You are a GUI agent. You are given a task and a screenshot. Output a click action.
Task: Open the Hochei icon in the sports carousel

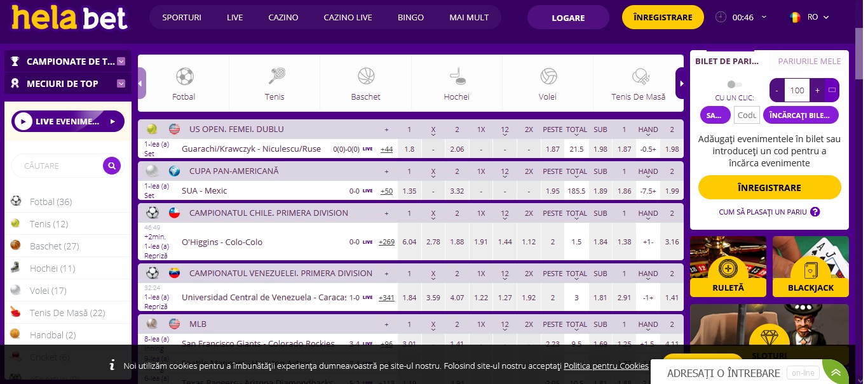[457, 77]
